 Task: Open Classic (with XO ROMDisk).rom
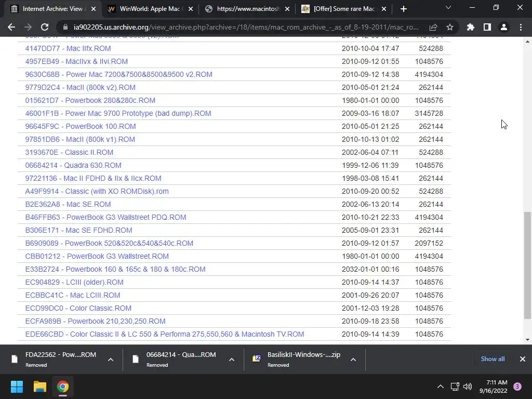click(97, 191)
